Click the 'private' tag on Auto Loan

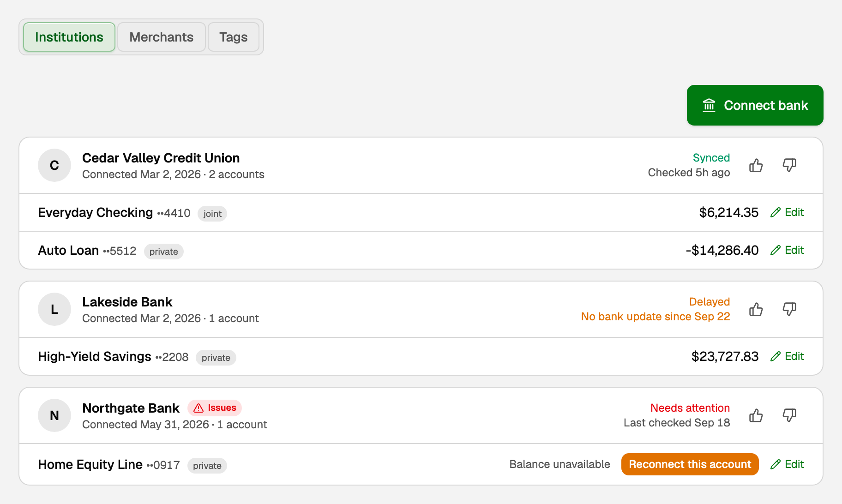click(164, 252)
